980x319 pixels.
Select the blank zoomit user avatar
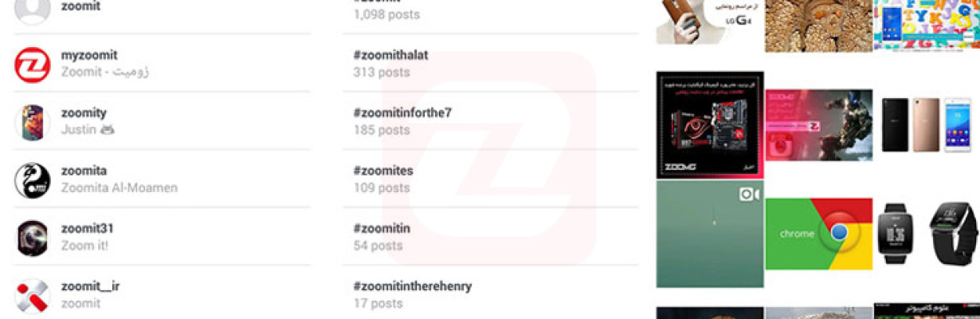pos(33,10)
